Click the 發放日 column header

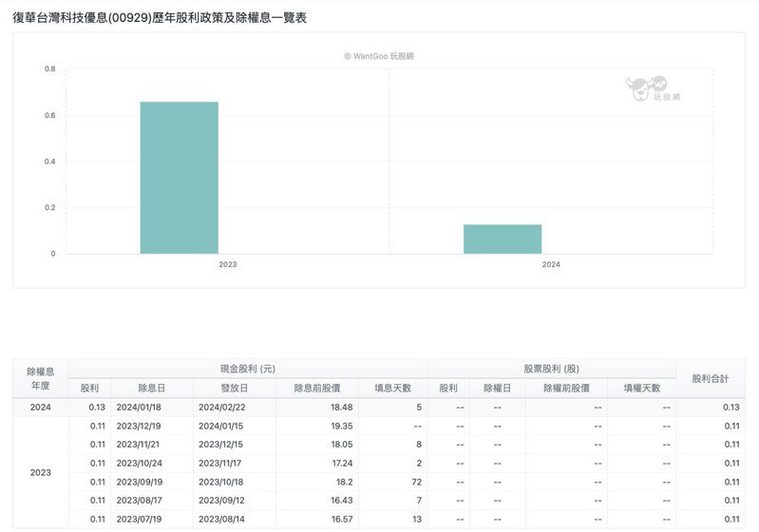(235, 389)
